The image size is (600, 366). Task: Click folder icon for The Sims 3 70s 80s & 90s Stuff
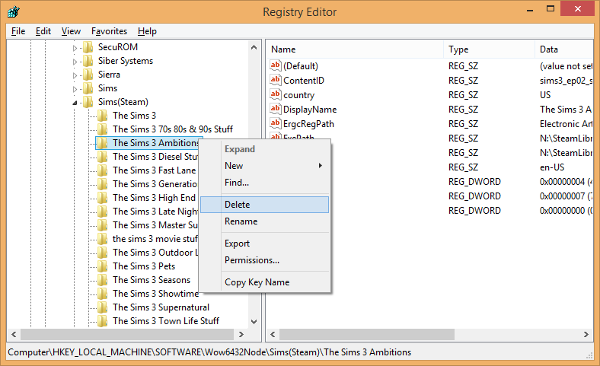[102, 129]
